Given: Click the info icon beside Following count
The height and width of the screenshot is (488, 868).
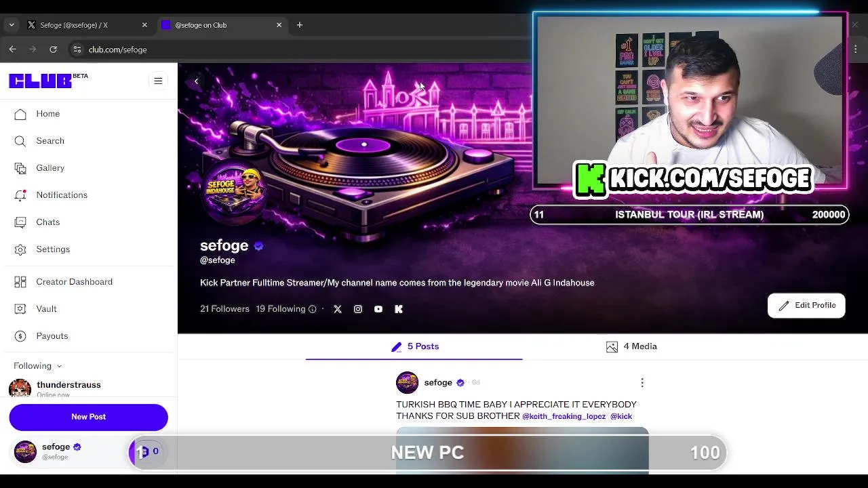Looking at the screenshot, I should pos(313,309).
